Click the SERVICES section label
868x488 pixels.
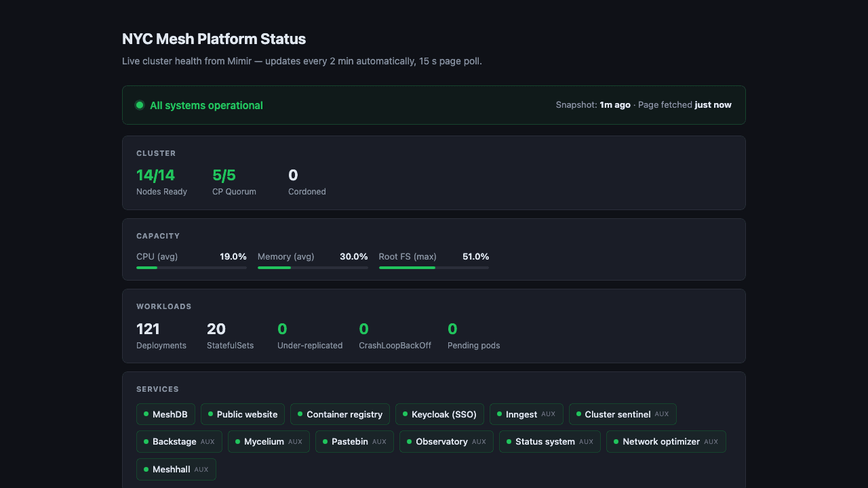click(157, 389)
